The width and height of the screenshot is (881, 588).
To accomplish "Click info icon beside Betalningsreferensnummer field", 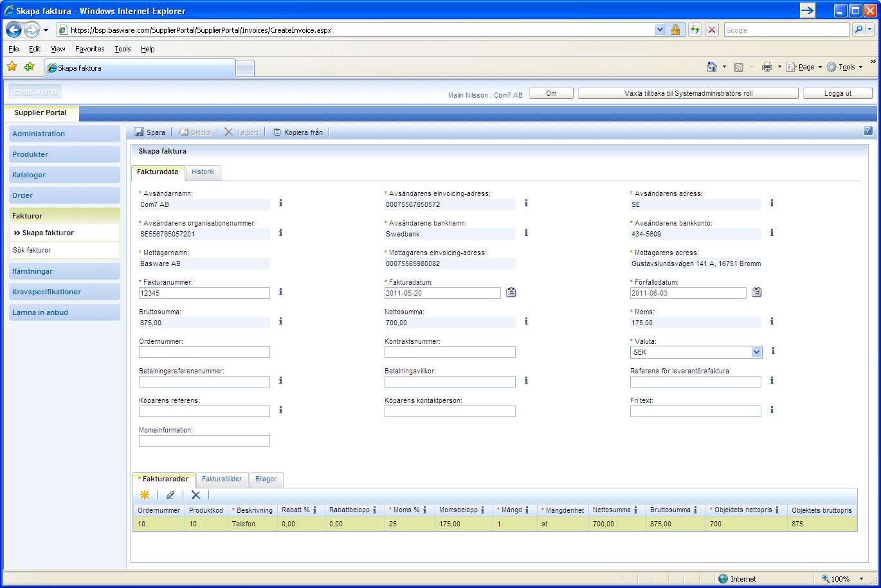I will (280, 380).
